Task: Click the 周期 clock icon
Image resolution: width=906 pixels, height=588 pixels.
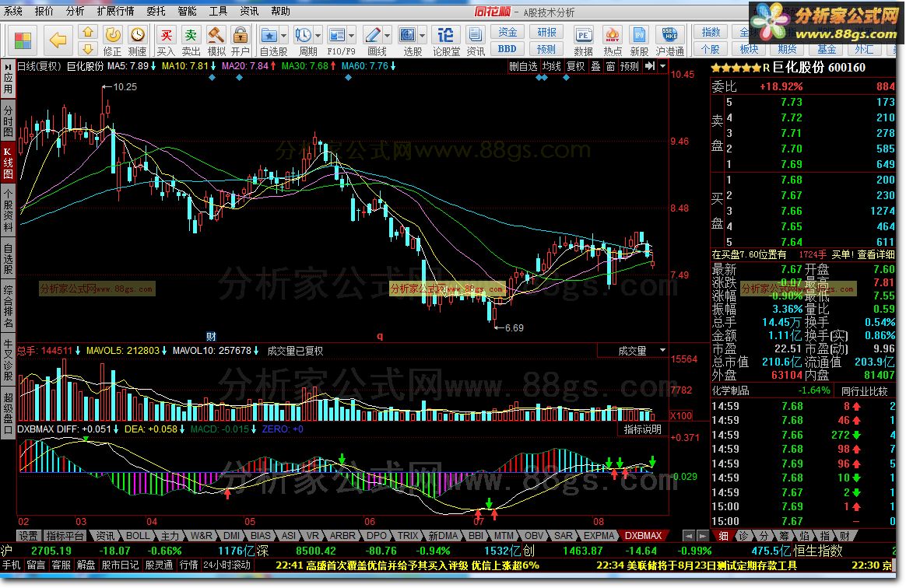Action: tap(304, 35)
